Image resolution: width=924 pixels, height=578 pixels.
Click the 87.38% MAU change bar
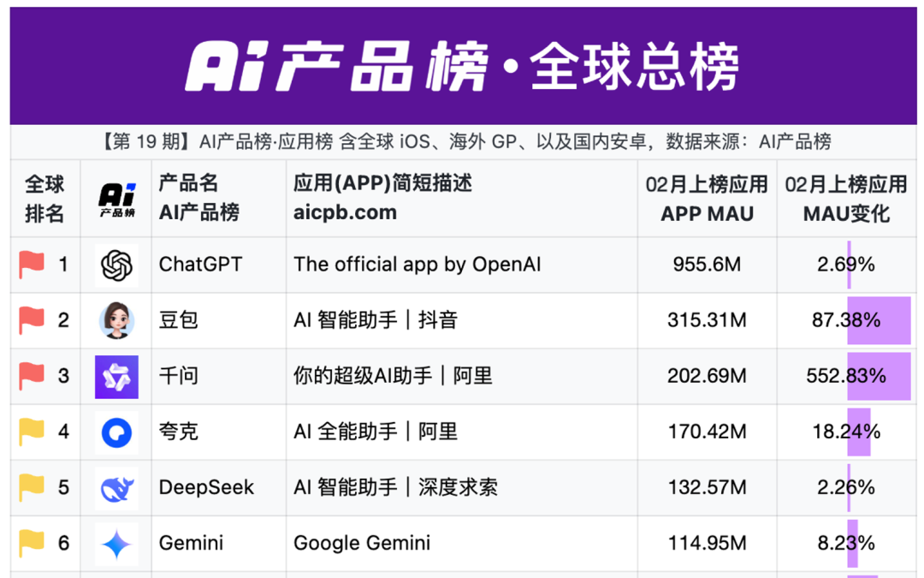click(x=879, y=320)
